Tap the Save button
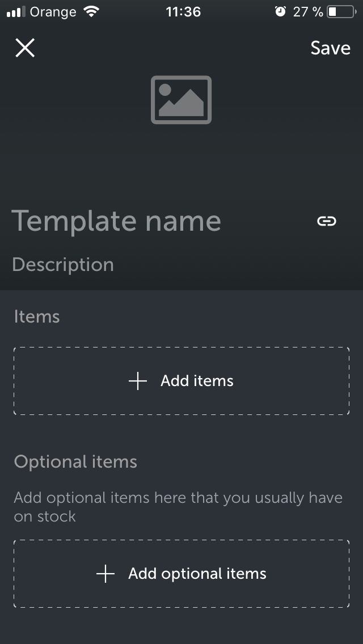 point(330,48)
